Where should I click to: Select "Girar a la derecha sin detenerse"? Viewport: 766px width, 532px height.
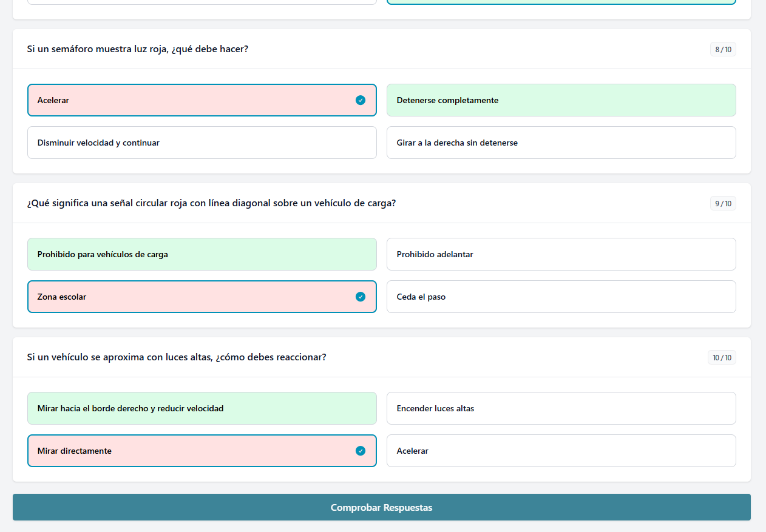point(561,143)
